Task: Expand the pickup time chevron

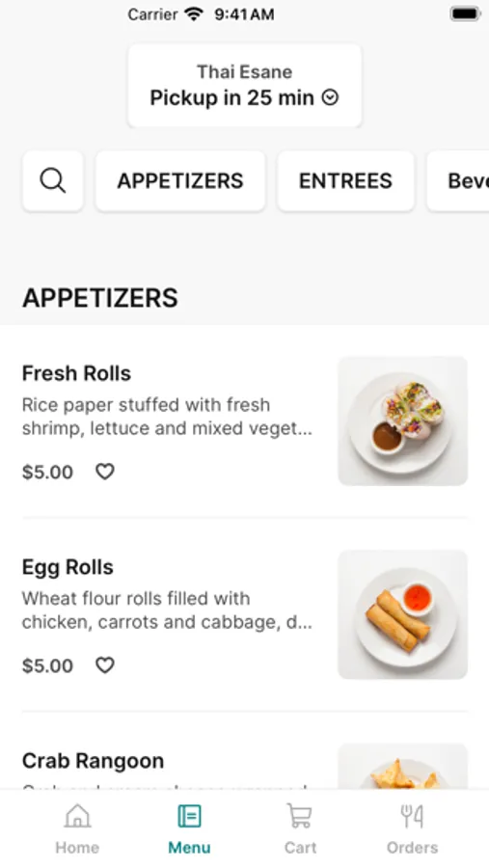Action: 330,98
